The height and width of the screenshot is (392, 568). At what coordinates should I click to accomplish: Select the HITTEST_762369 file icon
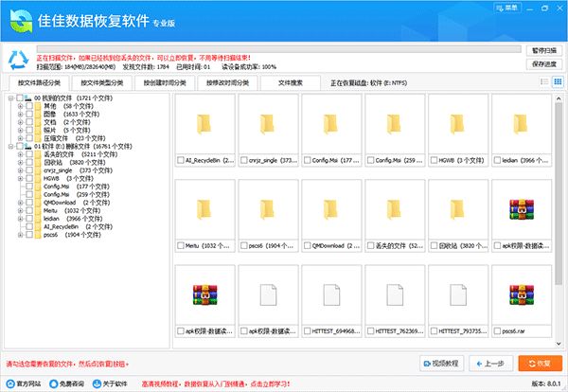(395, 294)
